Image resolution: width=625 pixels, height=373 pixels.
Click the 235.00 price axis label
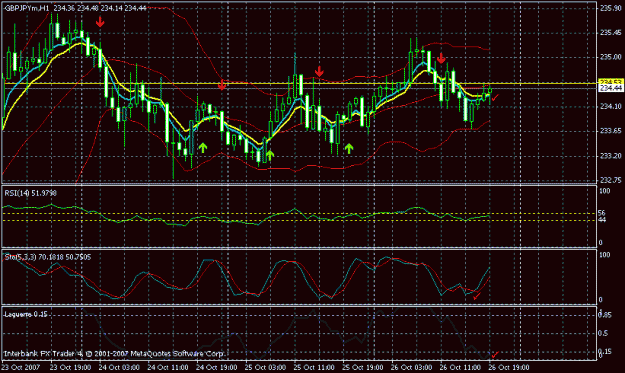pos(610,57)
